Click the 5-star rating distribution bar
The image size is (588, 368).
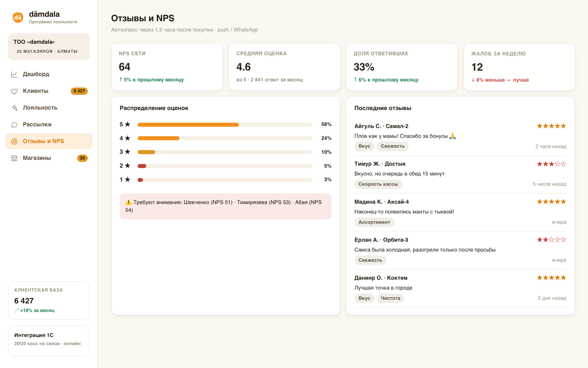pos(225,125)
